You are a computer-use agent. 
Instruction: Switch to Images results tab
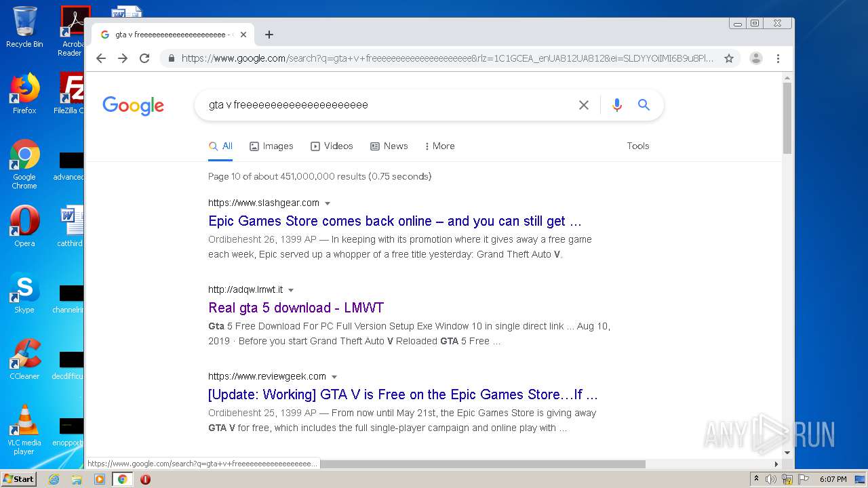click(271, 146)
